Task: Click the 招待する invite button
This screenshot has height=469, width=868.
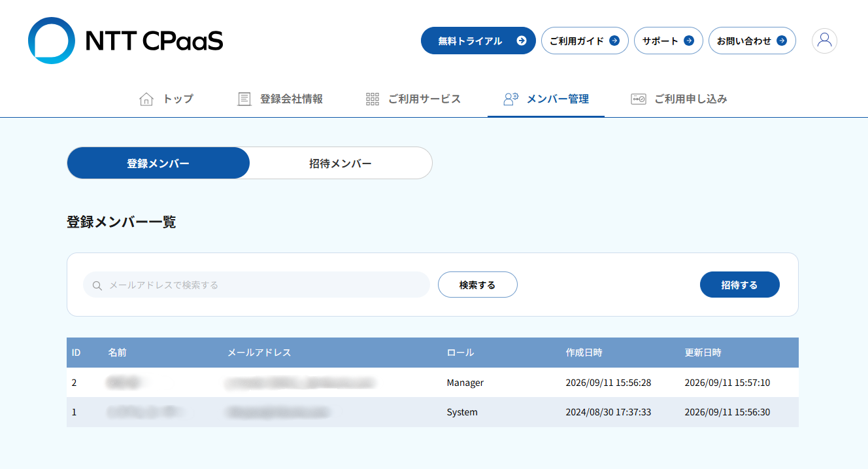Action: pyautogui.click(x=740, y=285)
